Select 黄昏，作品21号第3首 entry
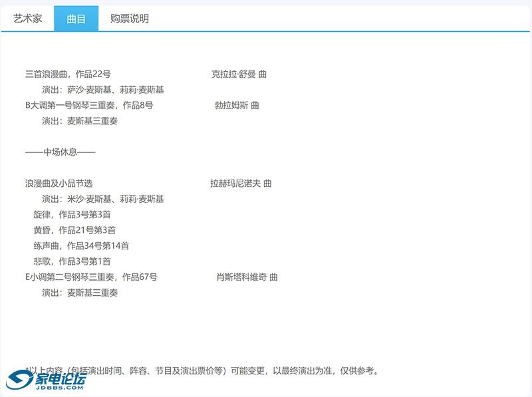This screenshot has height=397, width=532. click(x=75, y=230)
